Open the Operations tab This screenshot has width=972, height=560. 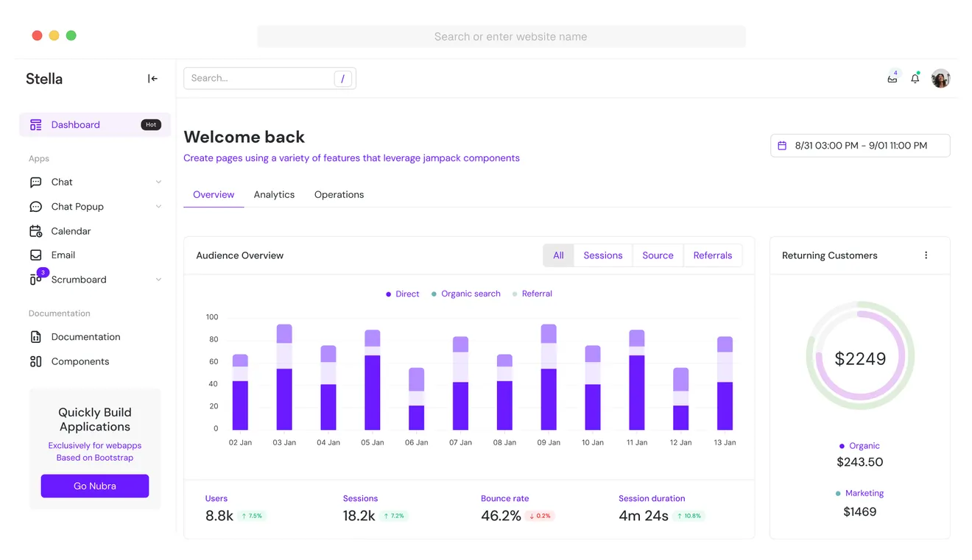click(x=339, y=194)
